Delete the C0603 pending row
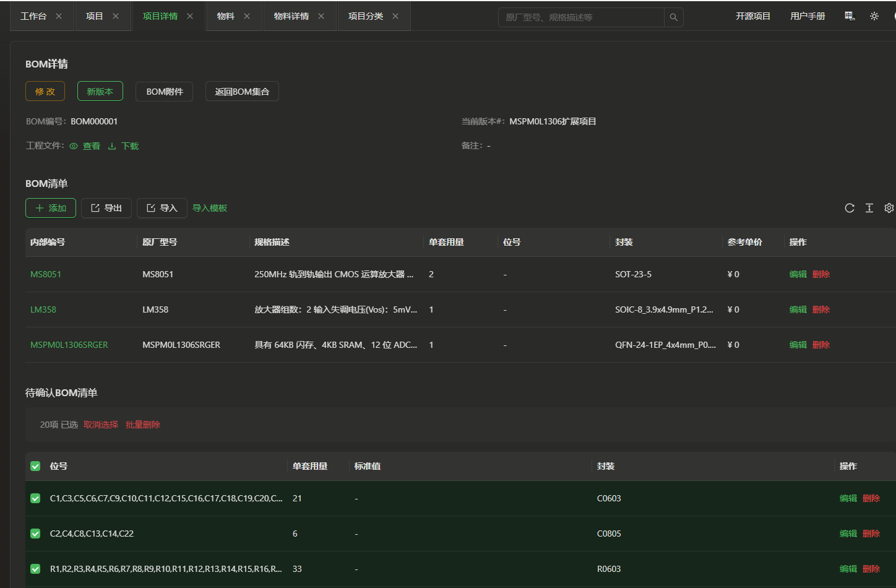The height and width of the screenshot is (588, 896). pyautogui.click(x=871, y=498)
